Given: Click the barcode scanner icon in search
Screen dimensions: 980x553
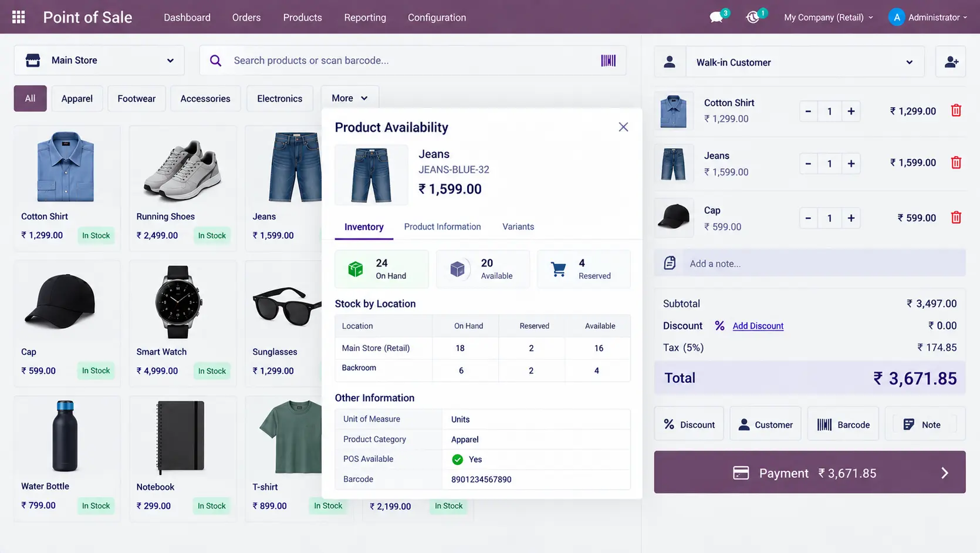Looking at the screenshot, I should point(608,60).
